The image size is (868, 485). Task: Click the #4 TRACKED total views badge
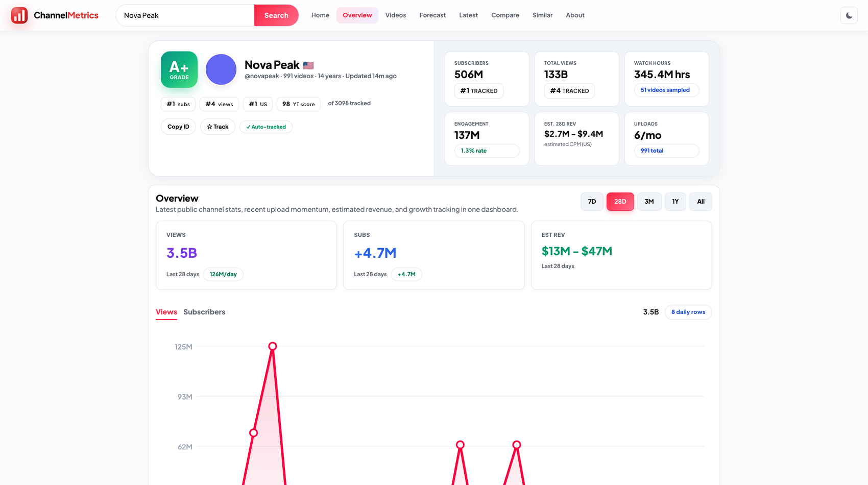[569, 91]
